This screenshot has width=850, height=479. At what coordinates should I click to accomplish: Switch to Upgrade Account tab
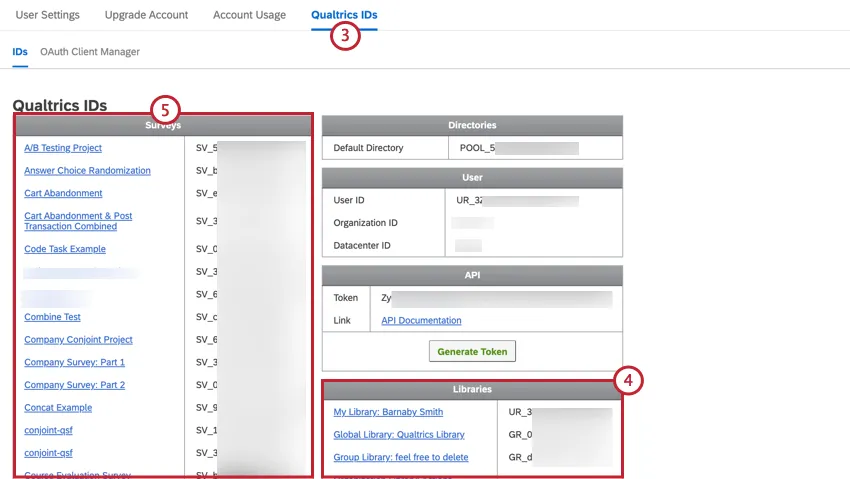tap(146, 15)
